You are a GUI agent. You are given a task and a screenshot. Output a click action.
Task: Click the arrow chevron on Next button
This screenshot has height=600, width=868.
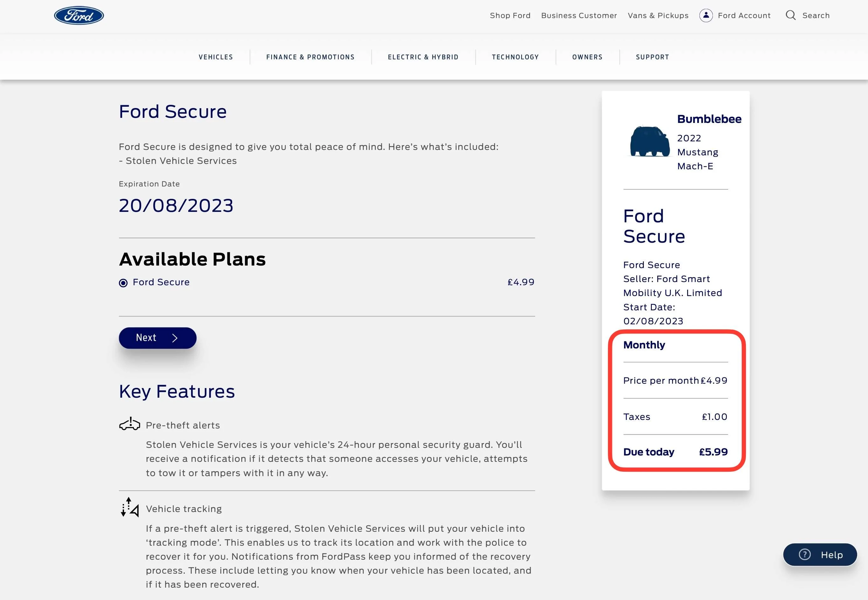pos(175,338)
